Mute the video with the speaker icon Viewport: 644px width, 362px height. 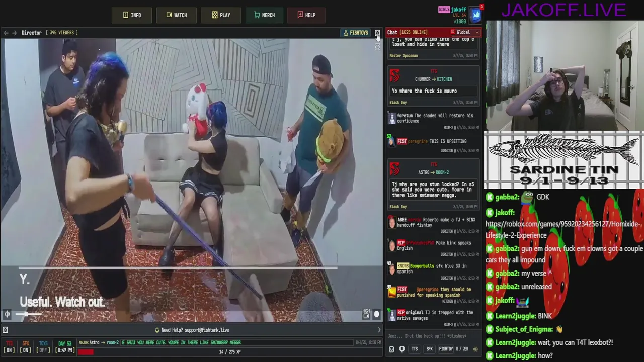tap(7, 314)
